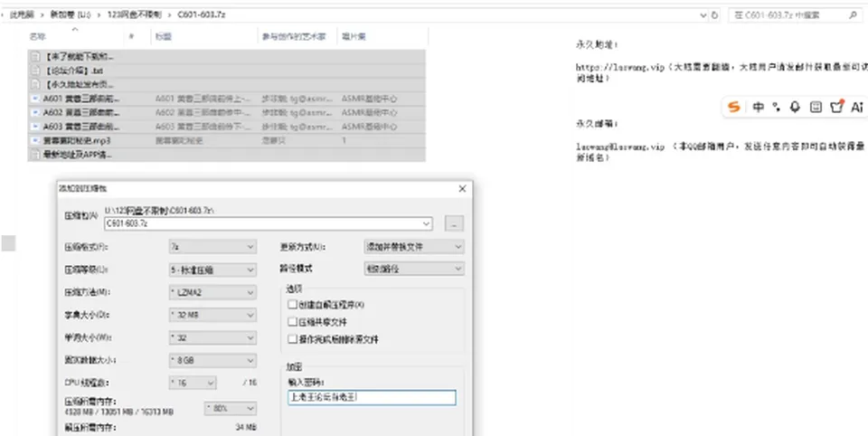Expand the Explorer address history dropdown
This screenshot has height=436, width=868.
(x=703, y=15)
